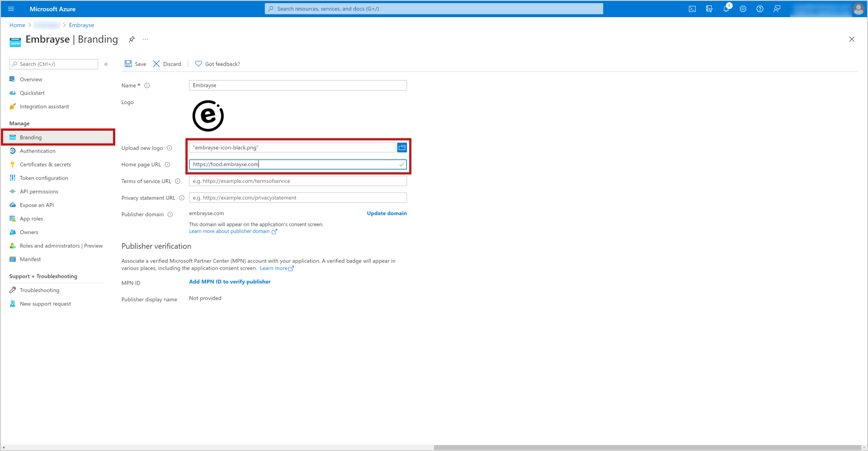Open the portal settings gear icon

pos(743,9)
